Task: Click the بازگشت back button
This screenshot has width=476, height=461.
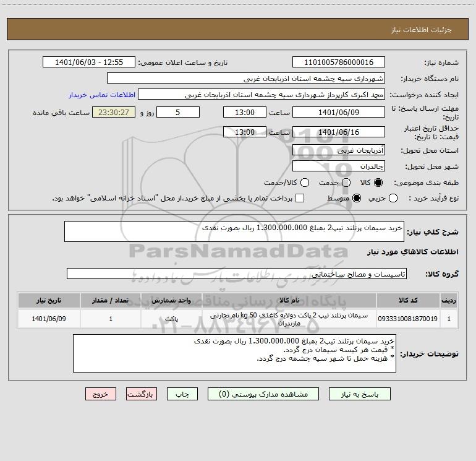Action: coord(142,394)
